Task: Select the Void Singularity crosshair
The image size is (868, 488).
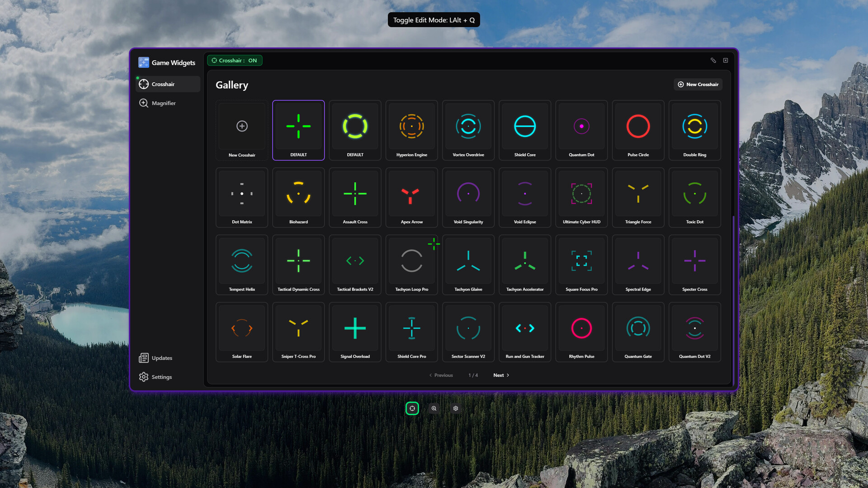Action: point(468,197)
